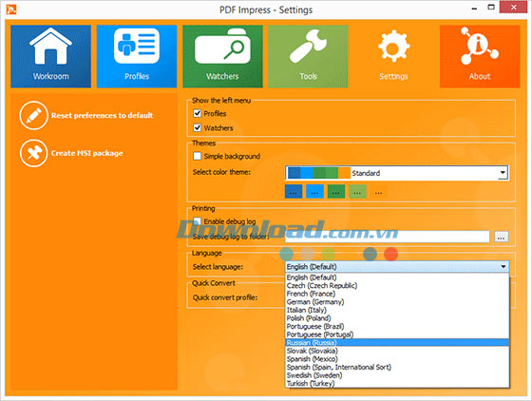Uncheck the Profiles left menu checkbox
This screenshot has width=532, height=401.
pyautogui.click(x=198, y=113)
